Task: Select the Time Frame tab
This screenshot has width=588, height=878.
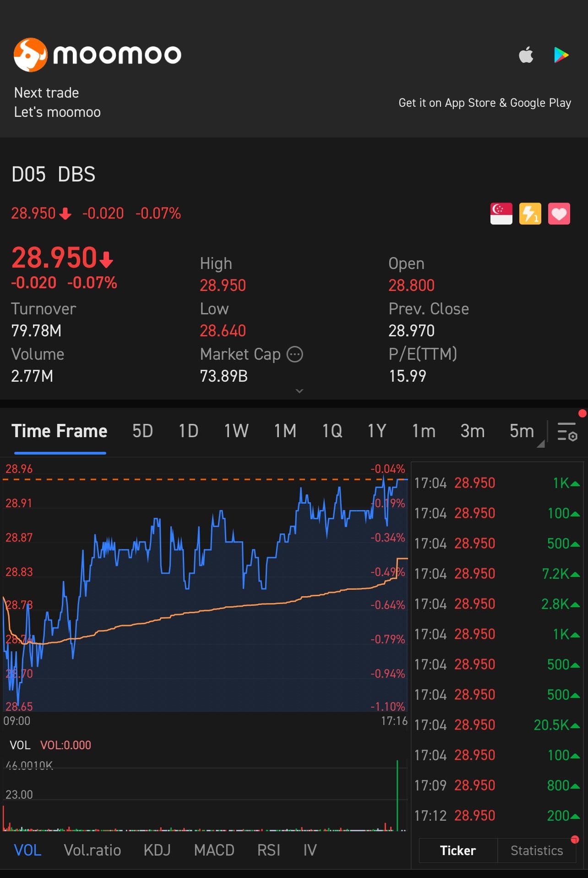Action: [x=60, y=431]
